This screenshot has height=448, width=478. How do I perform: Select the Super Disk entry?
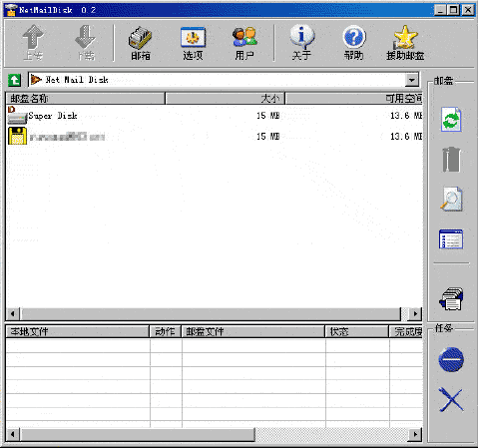[53, 116]
